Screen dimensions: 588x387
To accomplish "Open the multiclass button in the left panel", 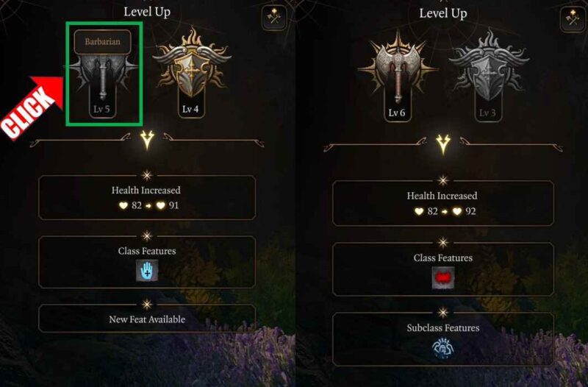I will (274, 17).
